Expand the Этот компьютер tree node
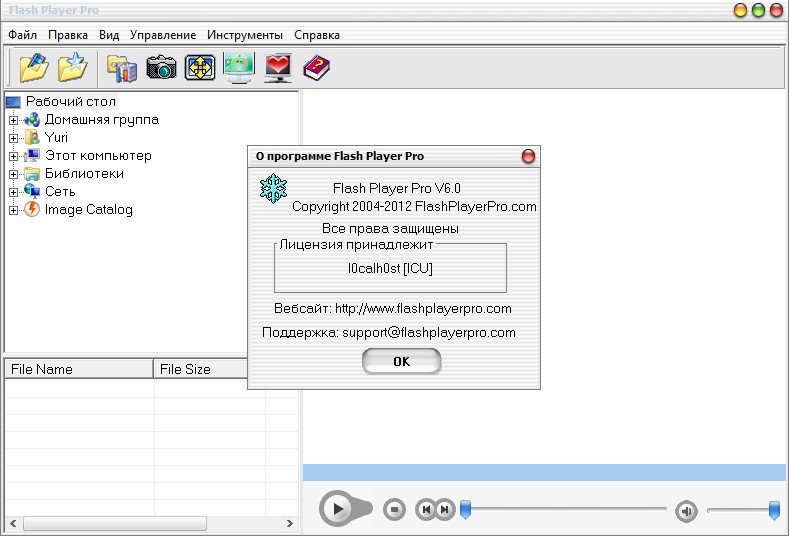This screenshot has width=789, height=536. (x=14, y=156)
